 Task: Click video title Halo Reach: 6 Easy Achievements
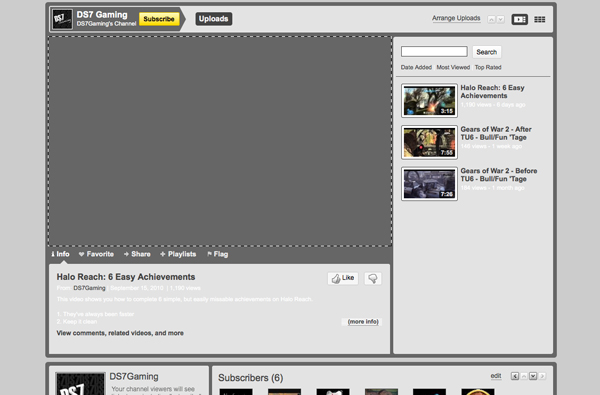[x=126, y=277]
